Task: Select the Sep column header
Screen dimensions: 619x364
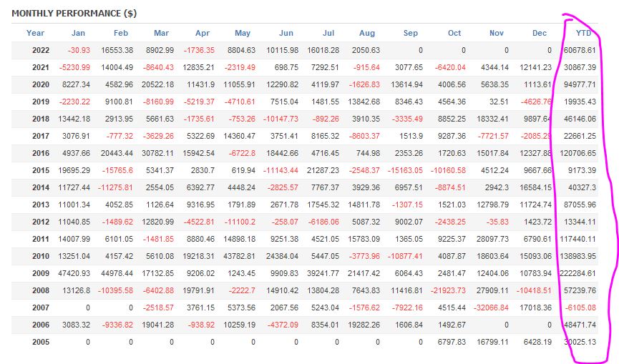Action: (x=410, y=33)
